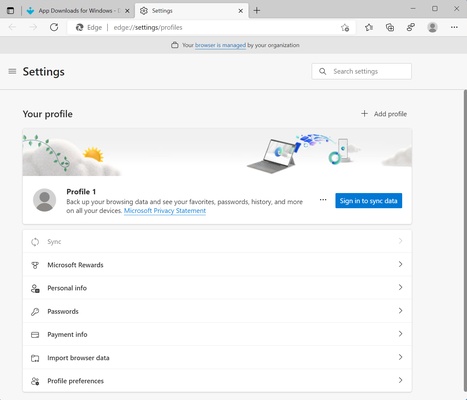Screen dimensions: 467x400
Task: Close the Settings tab
Action: pyautogui.click(x=241, y=11)
